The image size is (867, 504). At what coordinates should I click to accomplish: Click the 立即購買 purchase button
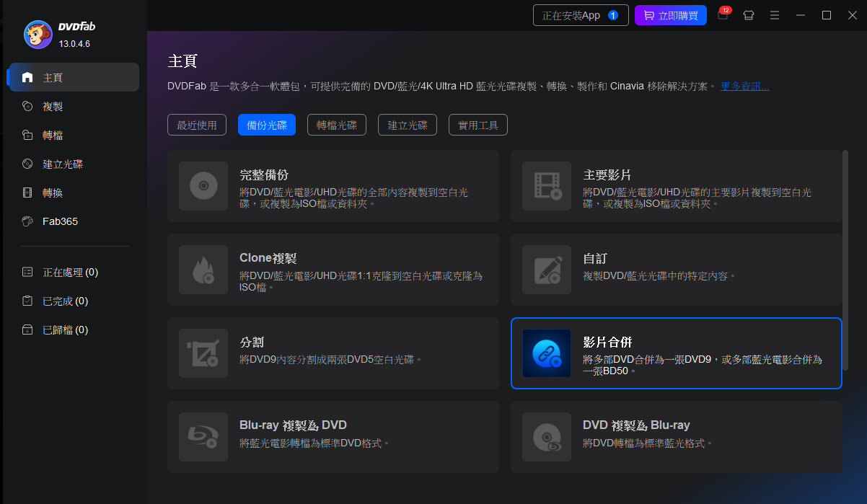[x=670, y=15]
